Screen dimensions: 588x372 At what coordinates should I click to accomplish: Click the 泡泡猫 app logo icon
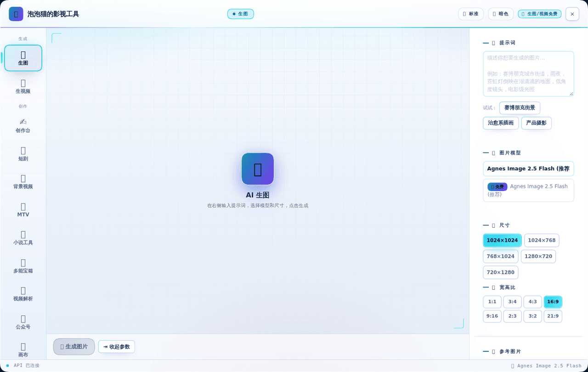[16, 14]
